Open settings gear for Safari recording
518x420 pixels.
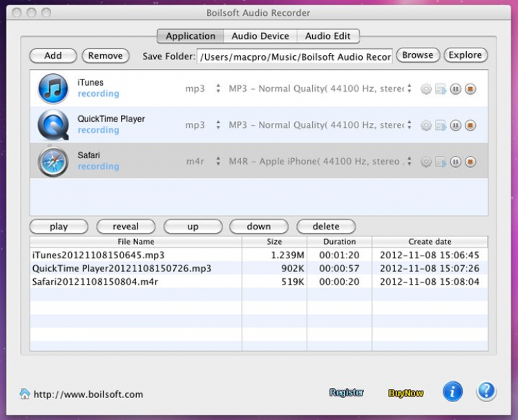426,162
